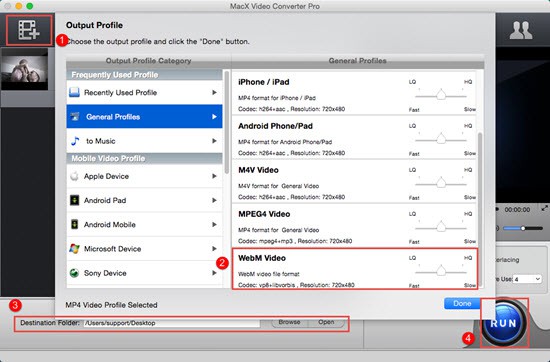Choose the MPEG4 Video profile

354,226
